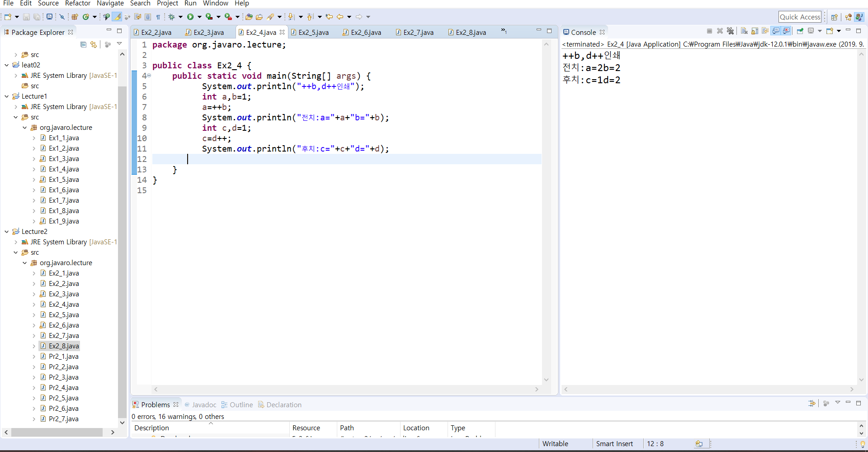Toggle console Scroll Lock
The image size is (868, 452).
tap(755, 31)
